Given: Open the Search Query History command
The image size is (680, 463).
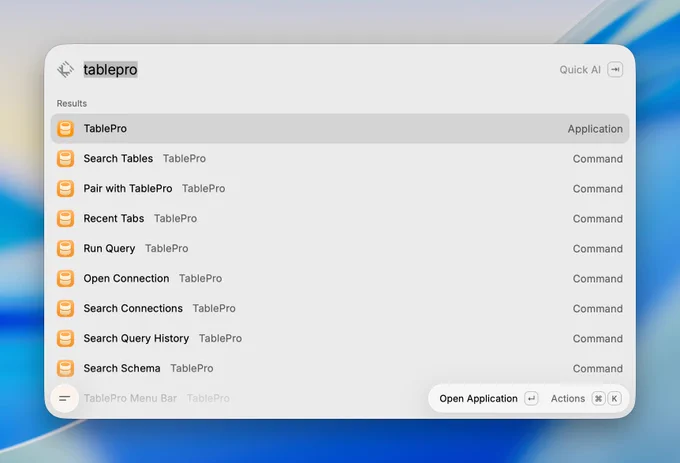Looking at the screenshot, I should (x=340, y=338).
